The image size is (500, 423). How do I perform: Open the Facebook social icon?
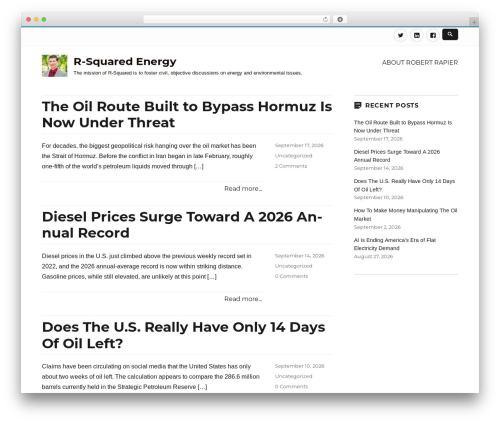point(433,35)
